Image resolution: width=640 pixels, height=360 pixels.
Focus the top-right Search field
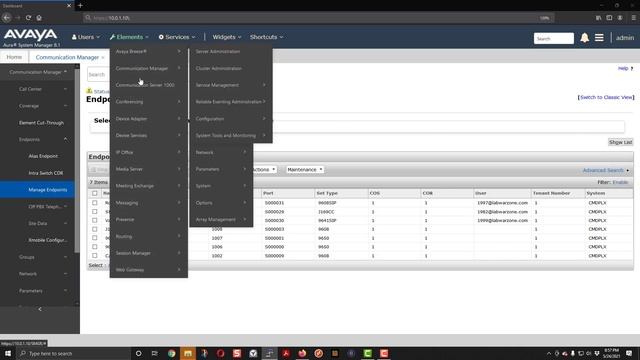(x=553, y=38)
